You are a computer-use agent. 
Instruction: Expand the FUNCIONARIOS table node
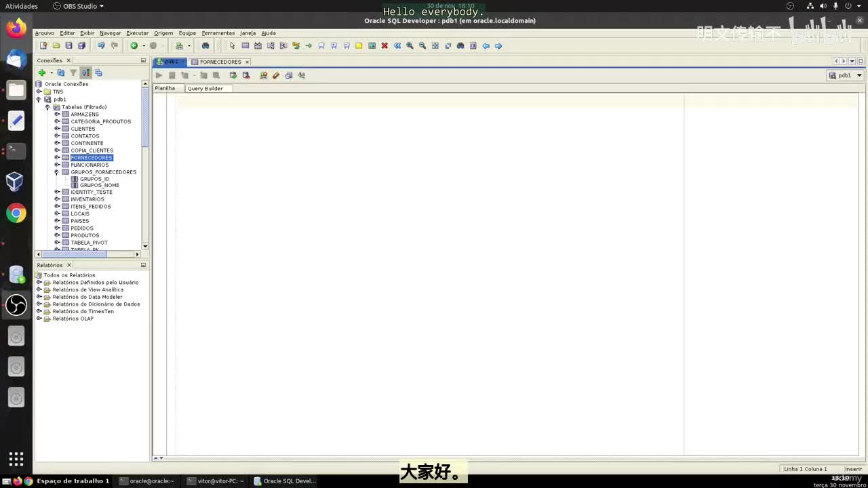[x=57, y=165]
